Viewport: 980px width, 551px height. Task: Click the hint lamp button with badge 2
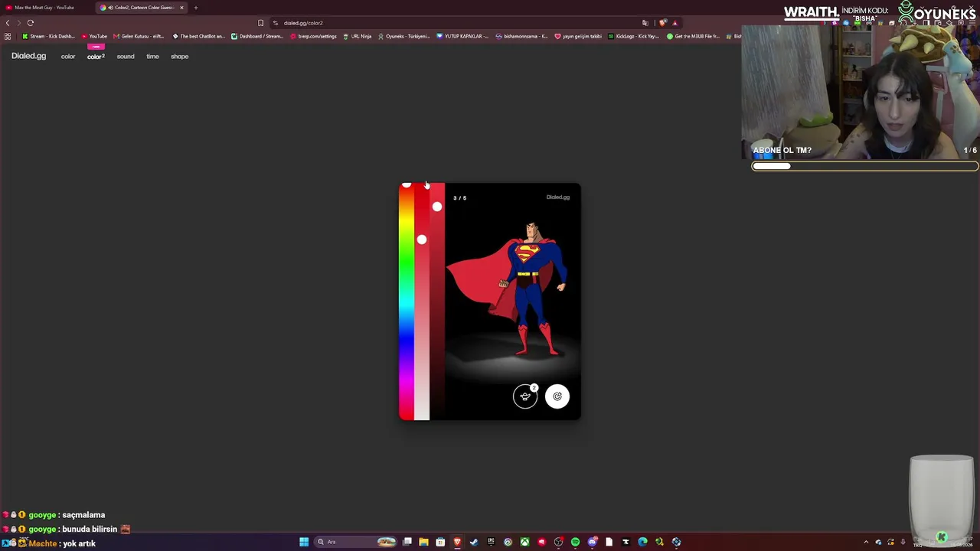click(525, 396)
